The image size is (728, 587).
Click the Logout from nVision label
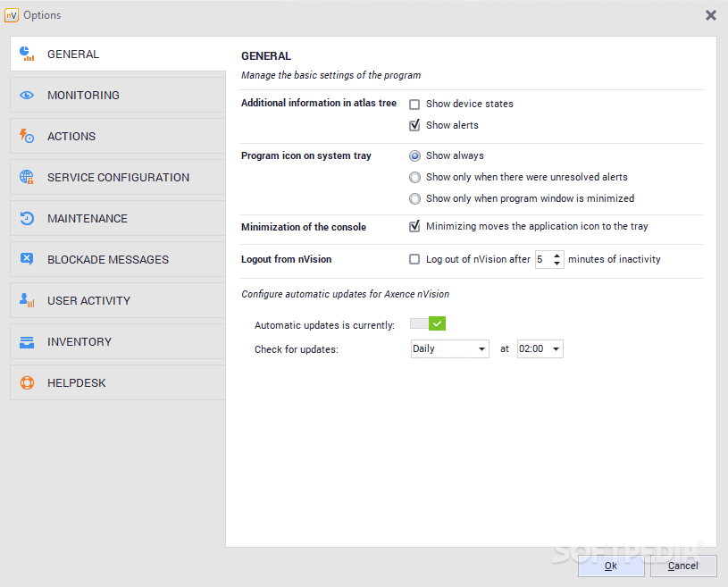coord(287,259)
